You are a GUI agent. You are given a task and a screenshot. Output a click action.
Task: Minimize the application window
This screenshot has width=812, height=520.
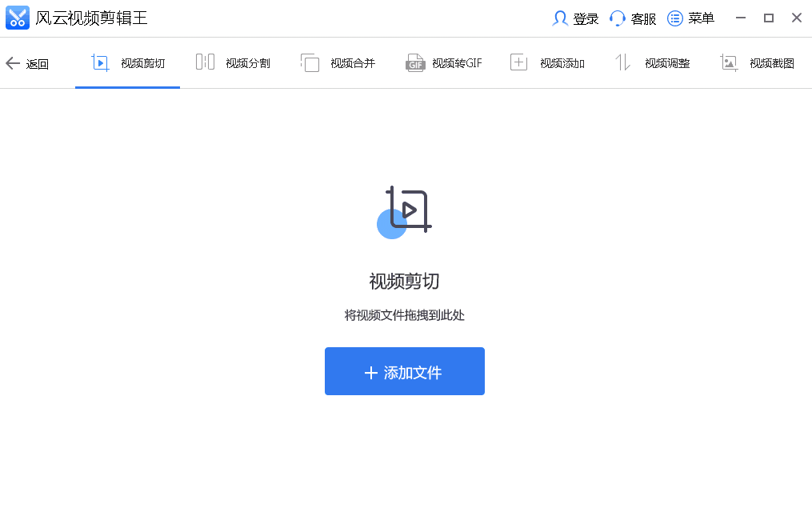[741, 17]
